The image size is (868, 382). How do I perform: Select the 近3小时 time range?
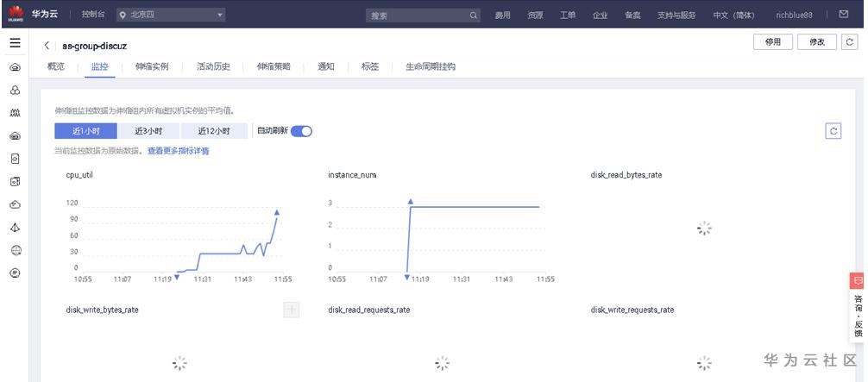[x=148, y=131]
